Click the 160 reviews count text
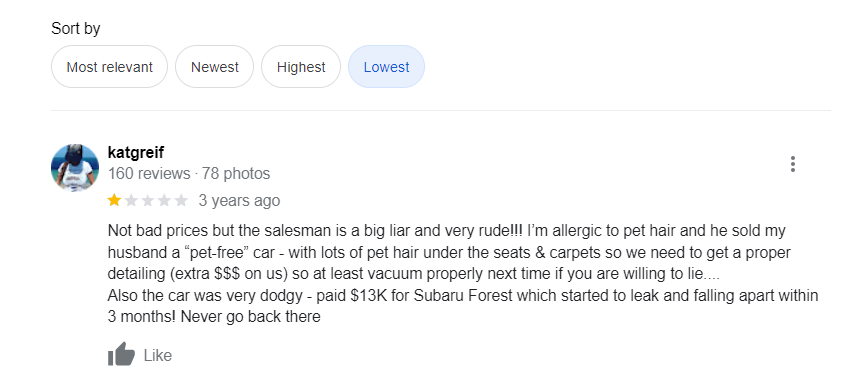Screen dimensions: 843x377 (149, 174)
